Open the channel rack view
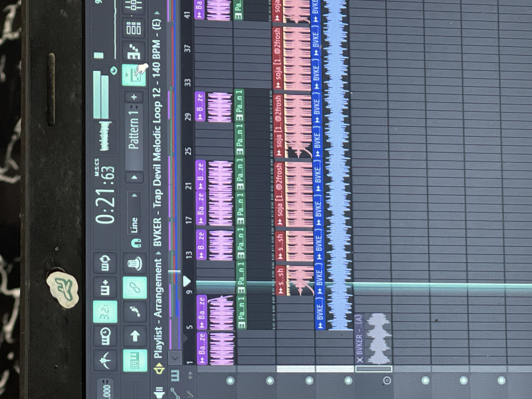The image size is (532, 399). tap(134, 28)
